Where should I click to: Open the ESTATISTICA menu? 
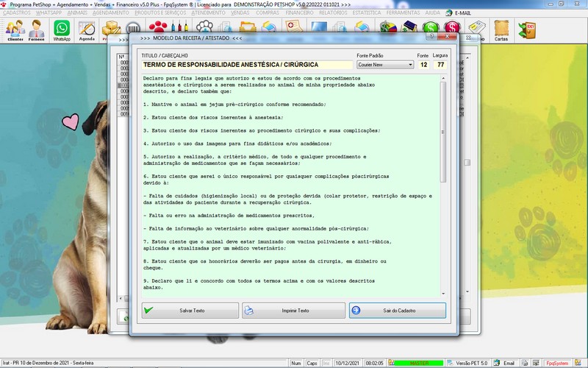click(x=367, y=13)
